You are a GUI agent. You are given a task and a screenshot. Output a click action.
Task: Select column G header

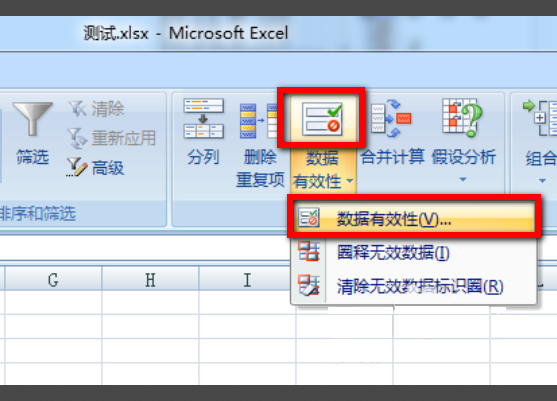(53, 280)
